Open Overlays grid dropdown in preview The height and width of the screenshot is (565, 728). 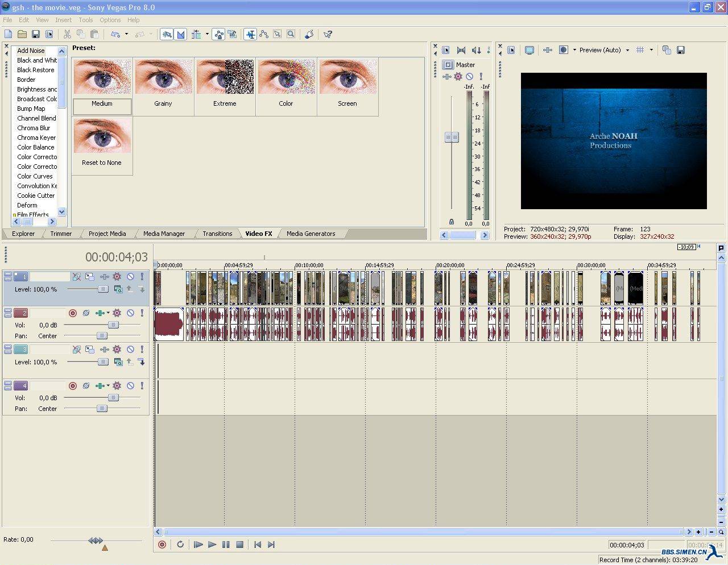coord(651,50)
